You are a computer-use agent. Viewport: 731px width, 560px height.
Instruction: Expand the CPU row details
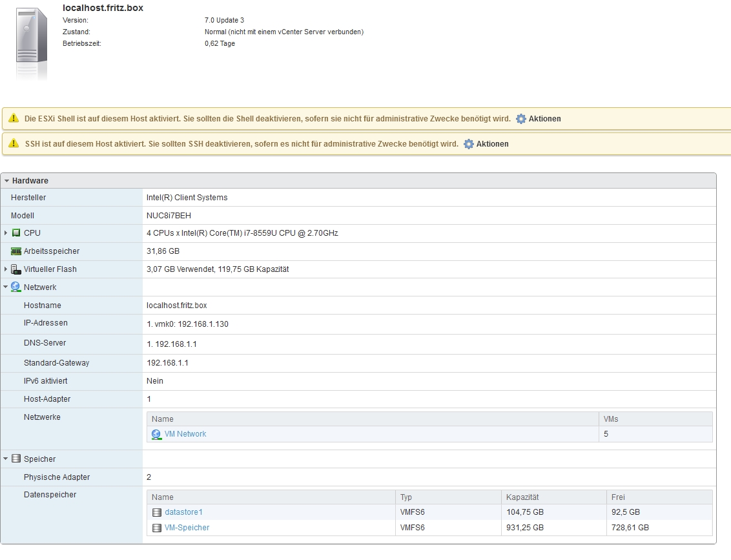[6, 233]
